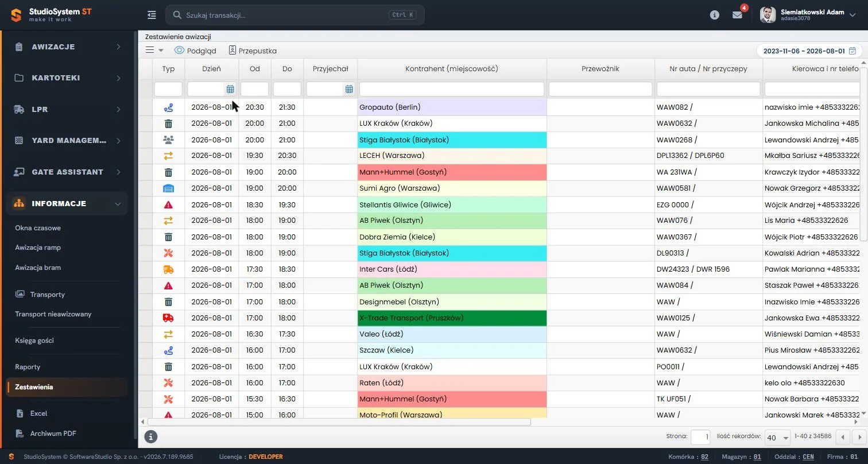Screen dimensions: 868x464
Task: Open the records-per-page dropdown showing 40
Action: coord(777,438)
